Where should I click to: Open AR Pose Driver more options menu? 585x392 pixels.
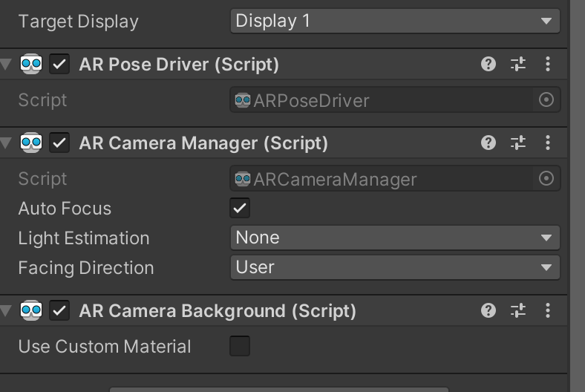[x=548, y=64]
